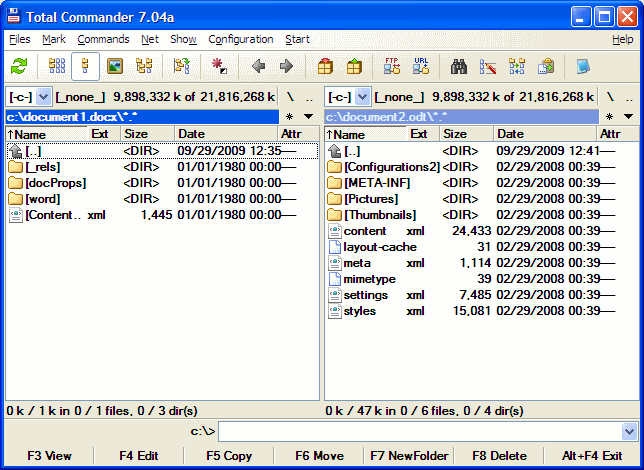The image size is (644, 470).
Task: Click the Invert selection red star icon
Action: (219, 67)
